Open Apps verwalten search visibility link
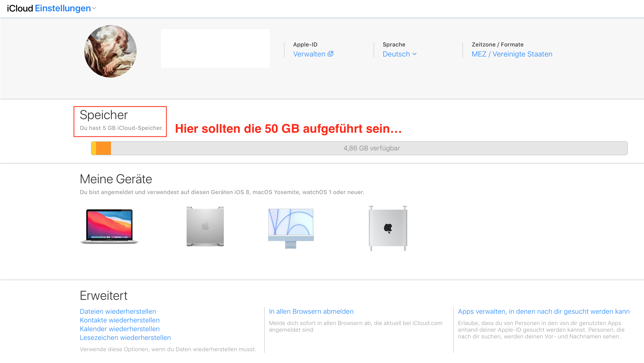The height and width of the screenshot is (363, 644). pyautogui.click(x=544, y=311)
